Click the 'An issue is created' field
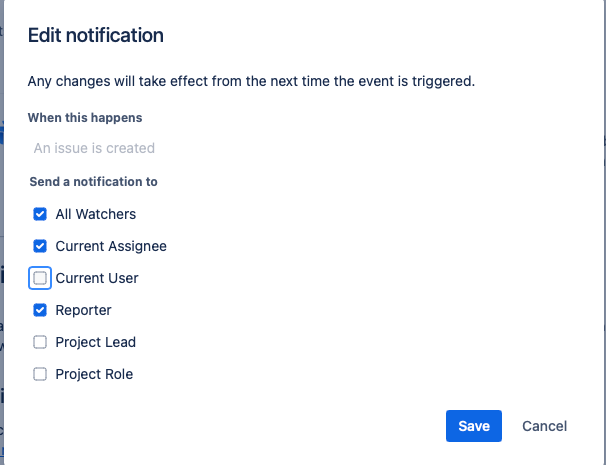606x465 pixels. pos(94,148)
